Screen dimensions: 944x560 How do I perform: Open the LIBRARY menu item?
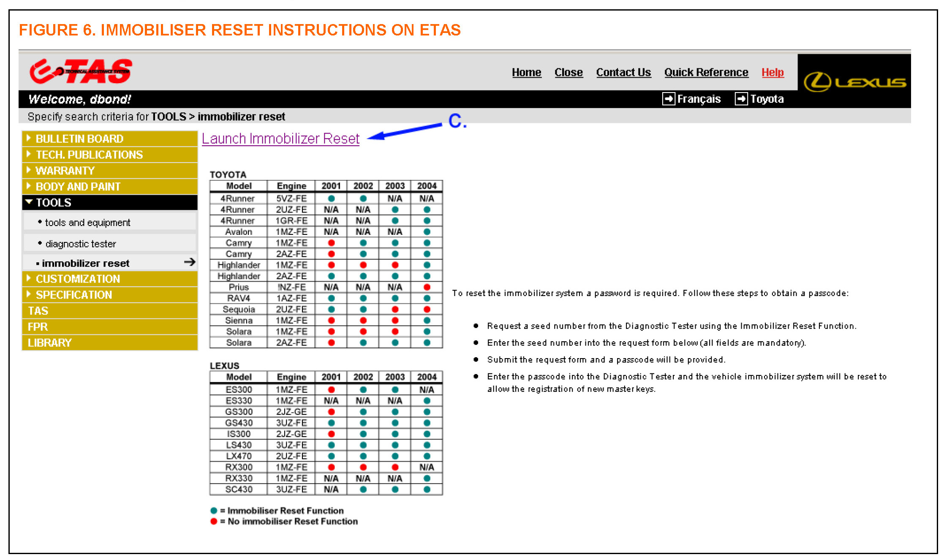coord(49,343)
